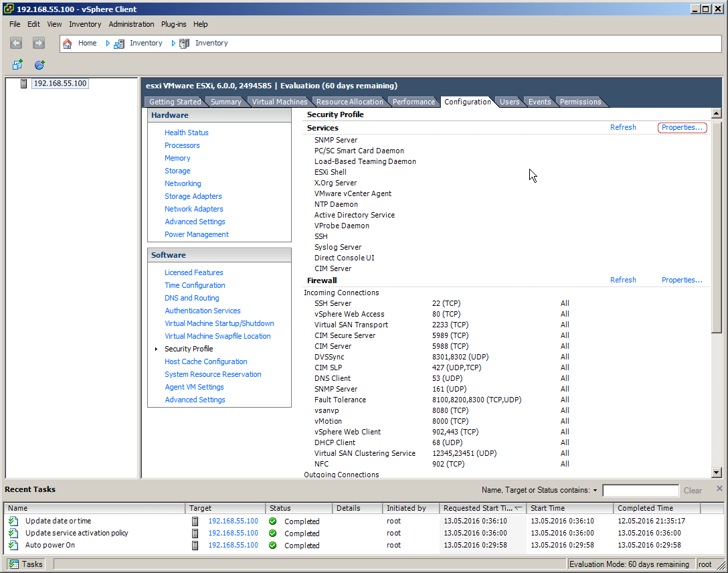The image size is (728, 573).
Task: Click the task icon beside Update date or time
Action: pos(13,521)
